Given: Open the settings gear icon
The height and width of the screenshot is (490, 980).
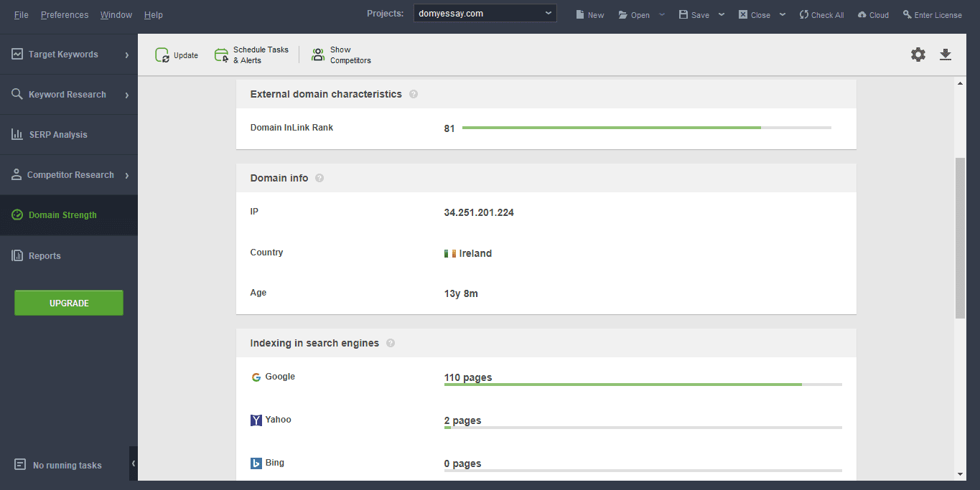Looking at the screenshot, I should [x=918, y=55].
